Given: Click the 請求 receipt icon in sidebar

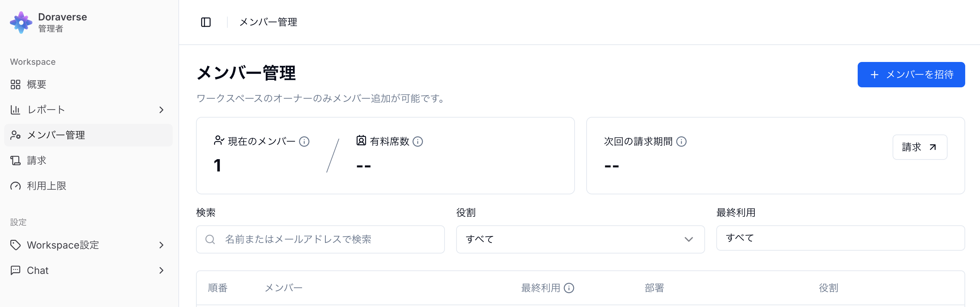Looking at the screenshot, I should tap(16, 160).
